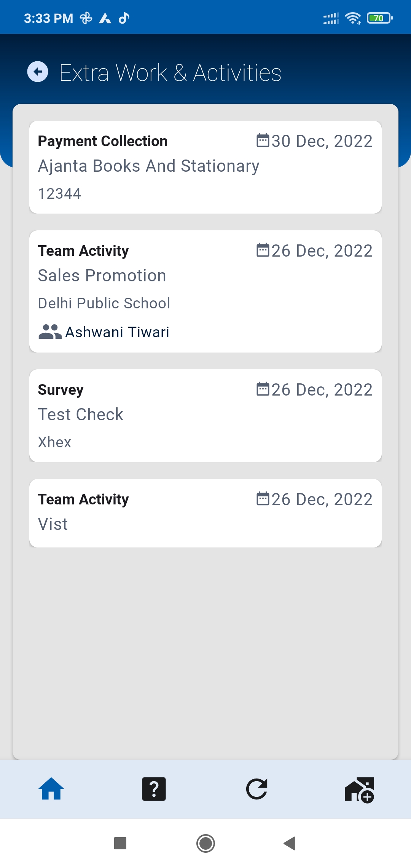411x868 pixels.
Task: Click the 30 Dec, 2022 date
Action: (322, 141)
